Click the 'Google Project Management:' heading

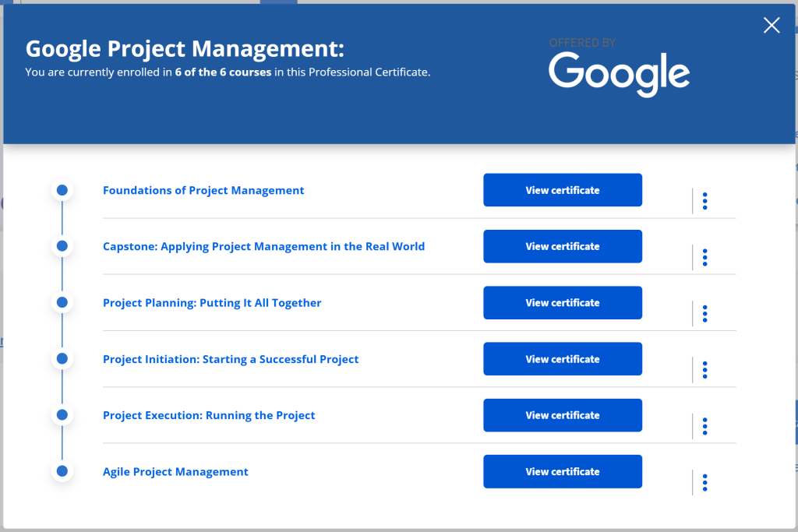[185, 49]
